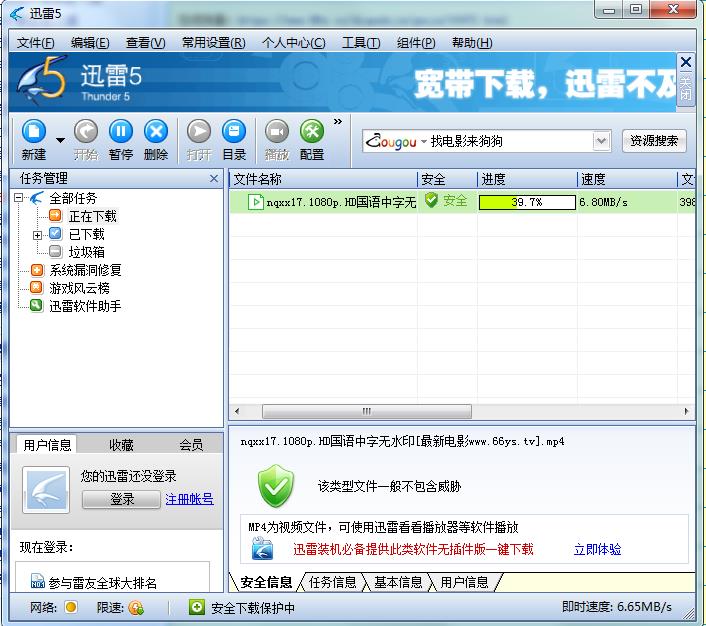Expand the toolbar overflow chevron
This screenshot has width=706, height=626.
(x=338, y=122)
